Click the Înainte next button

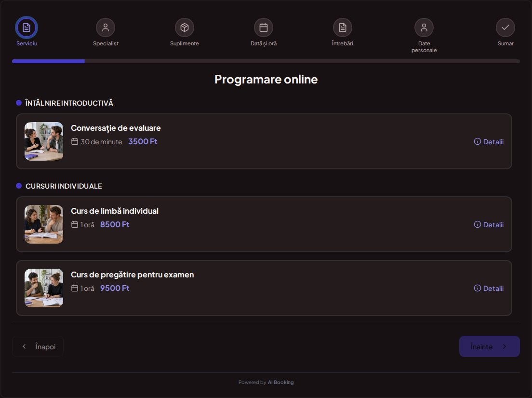tap(489, 346)
